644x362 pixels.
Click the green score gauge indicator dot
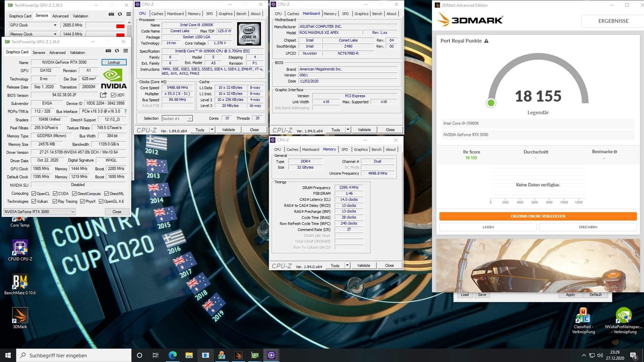tap(491, 103)
